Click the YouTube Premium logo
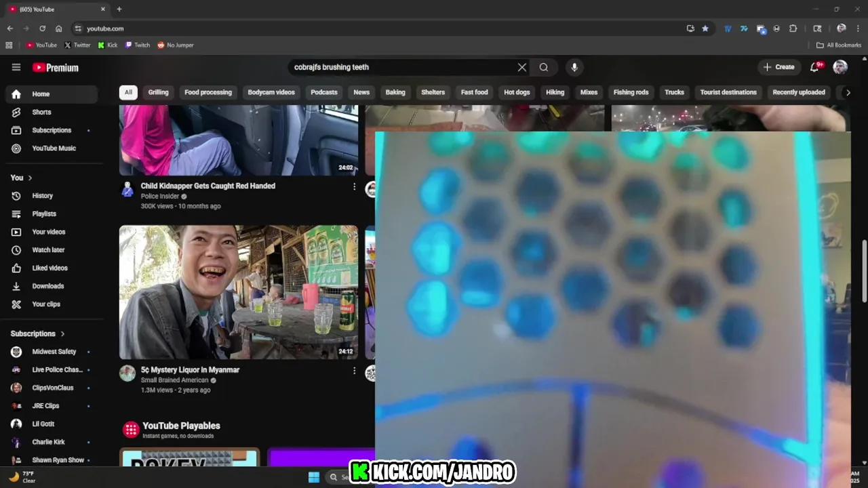 [x=56, y=68]
